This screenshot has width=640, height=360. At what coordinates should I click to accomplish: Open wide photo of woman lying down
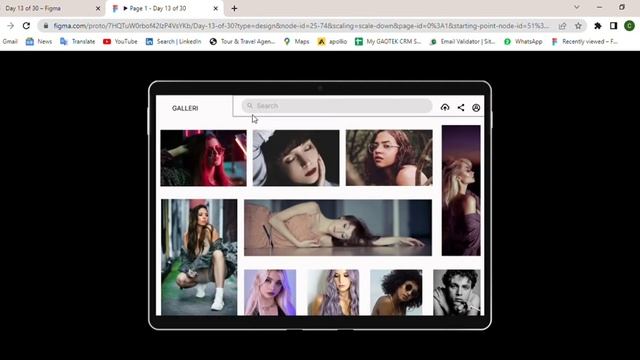click(338, 228)
